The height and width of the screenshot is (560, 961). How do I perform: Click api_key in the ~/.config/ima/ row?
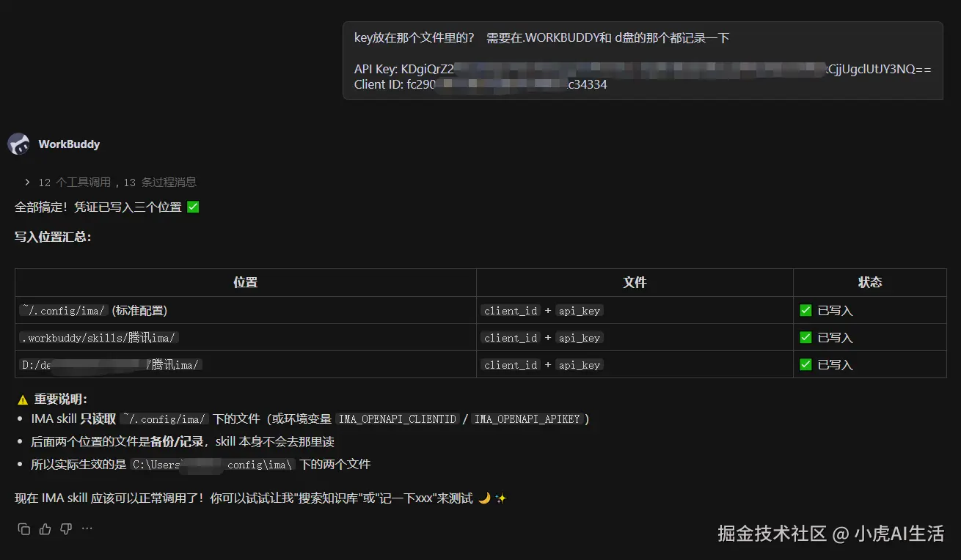coord(580,311)
